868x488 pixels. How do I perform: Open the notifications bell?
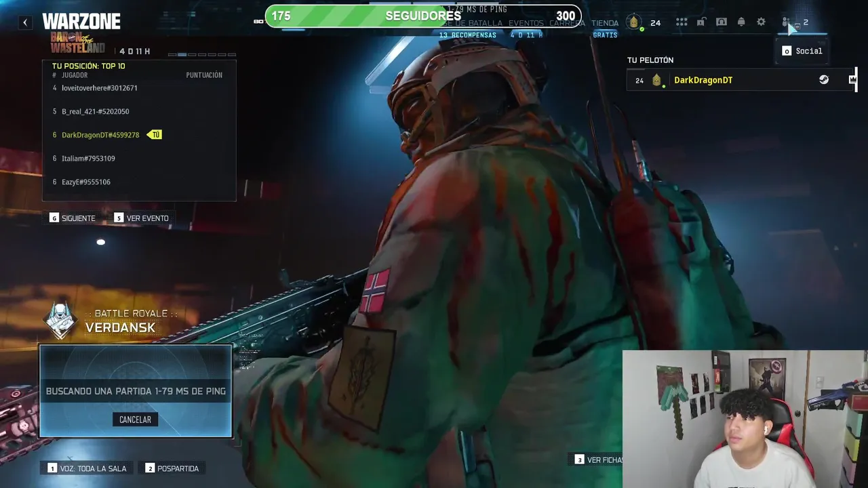click(x=741, y=22)
